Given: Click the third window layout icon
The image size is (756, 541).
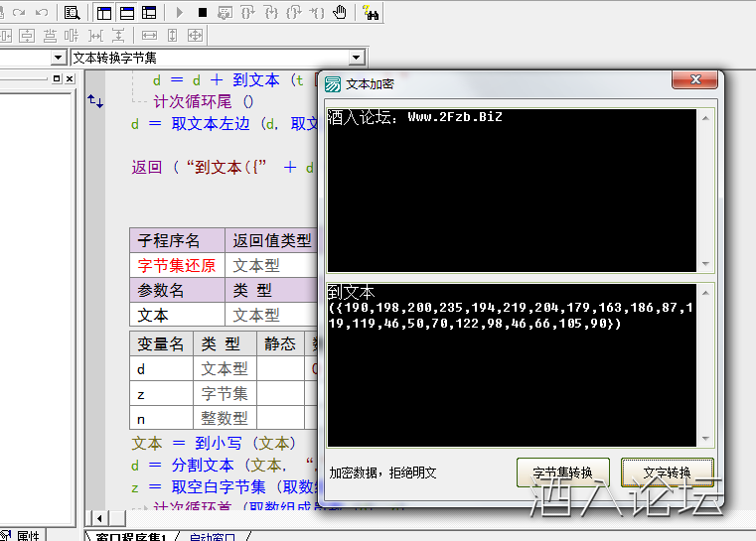Looking at the screenshot, I should tap(149, 13).
